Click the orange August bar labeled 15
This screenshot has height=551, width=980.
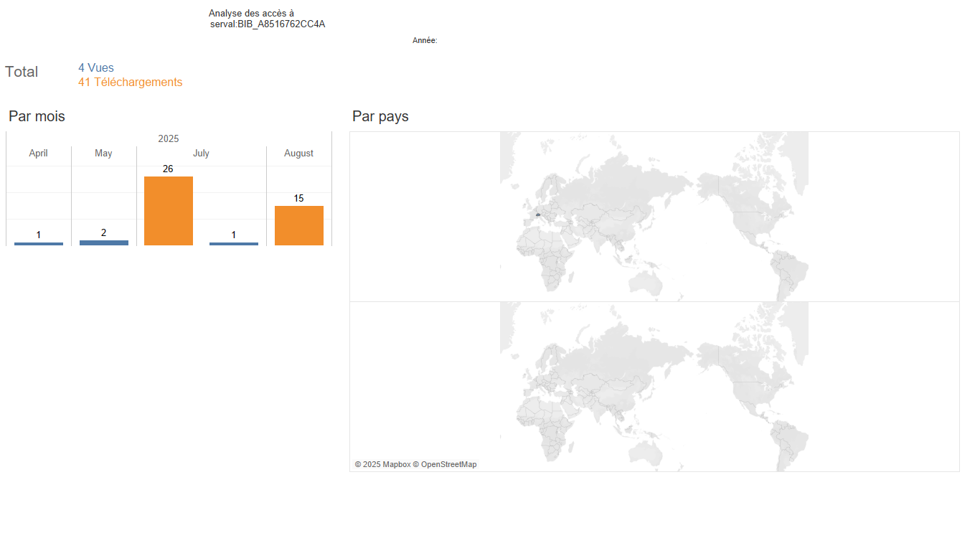299,226
